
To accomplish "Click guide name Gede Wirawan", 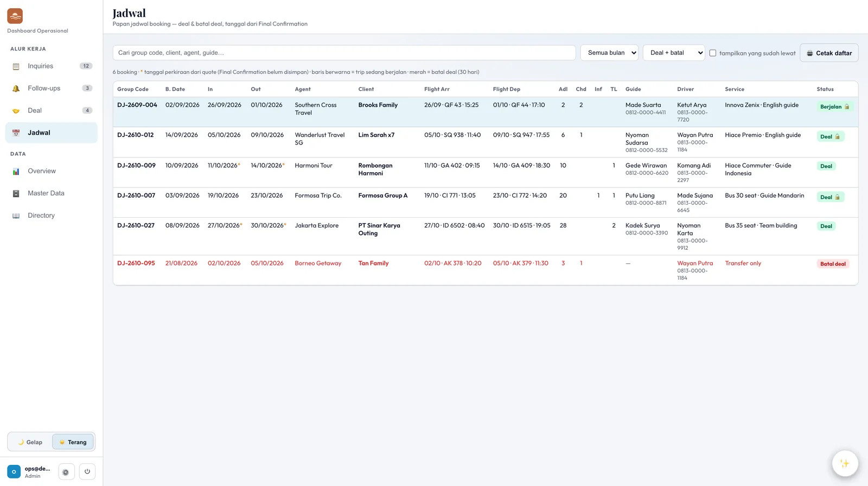I will click(646, 166).
